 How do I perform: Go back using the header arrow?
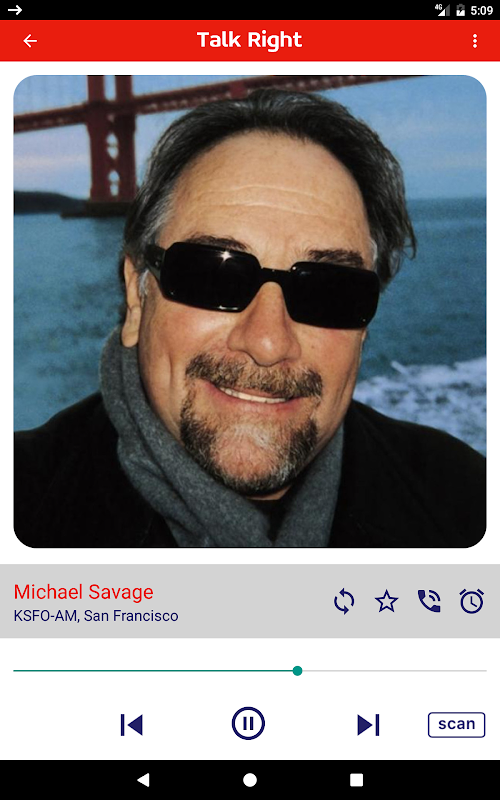coord(30,41)
